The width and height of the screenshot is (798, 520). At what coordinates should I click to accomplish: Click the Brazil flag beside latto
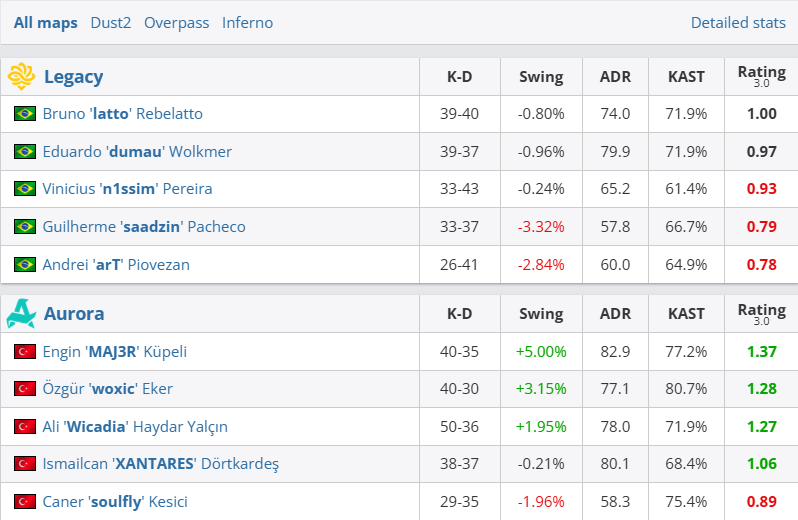pyautogui.click(x=25, y=114)
